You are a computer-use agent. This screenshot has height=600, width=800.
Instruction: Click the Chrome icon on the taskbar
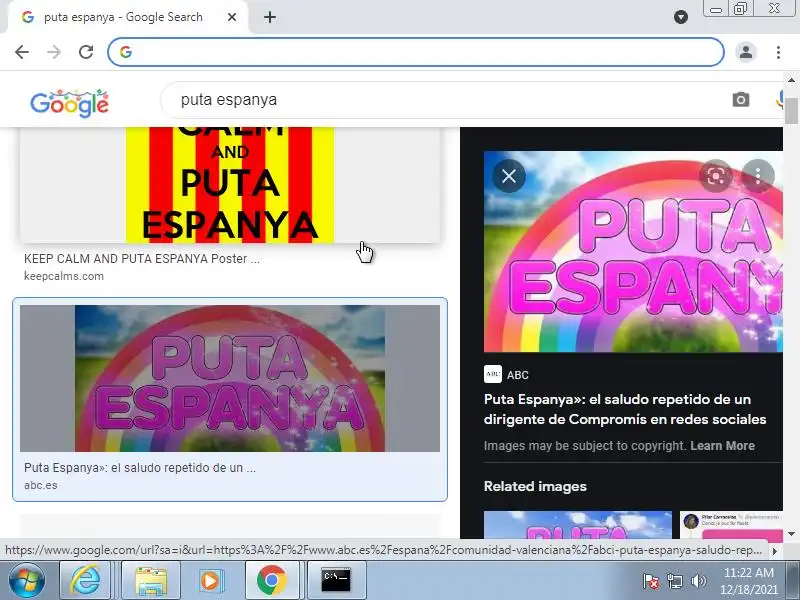pos(271,581)
